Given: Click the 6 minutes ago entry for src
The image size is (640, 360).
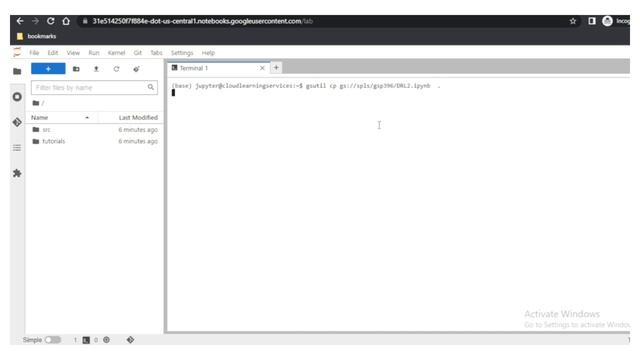Looking at the screenshot, I should [x=138, y=129].
